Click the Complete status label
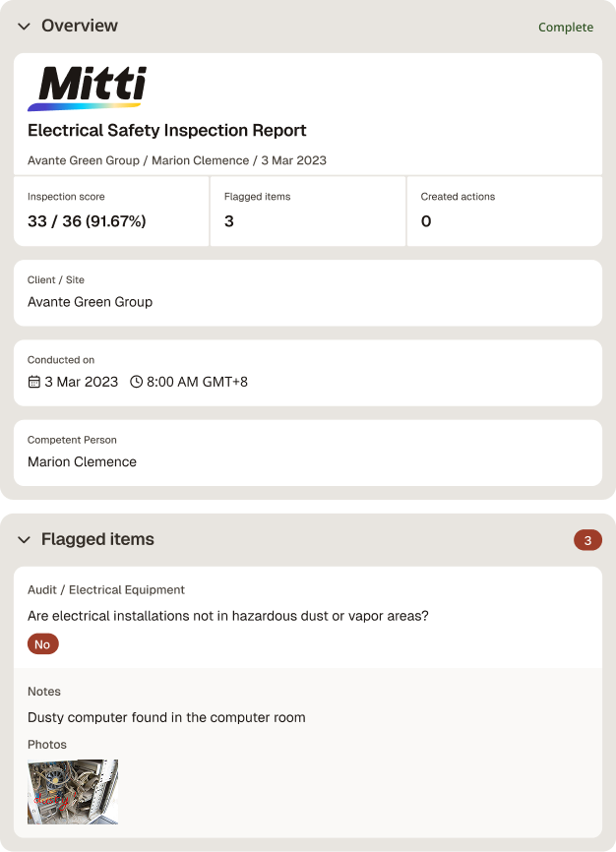 pos(566,28)
